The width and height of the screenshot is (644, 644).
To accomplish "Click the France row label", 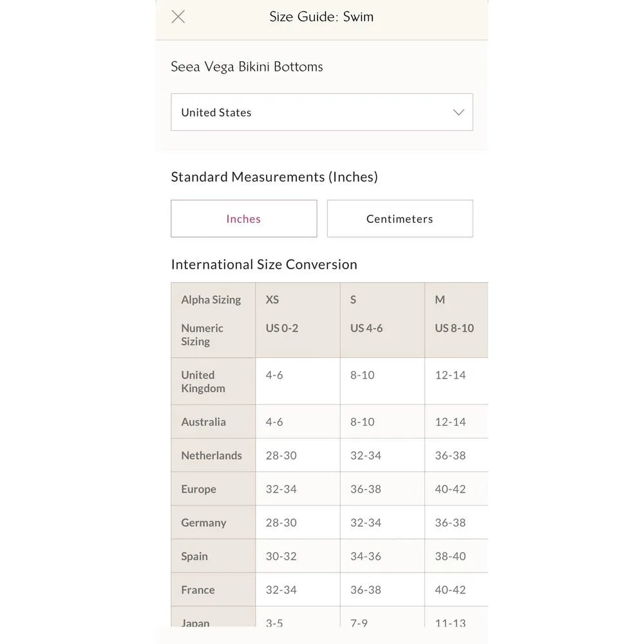I will 198,589.
